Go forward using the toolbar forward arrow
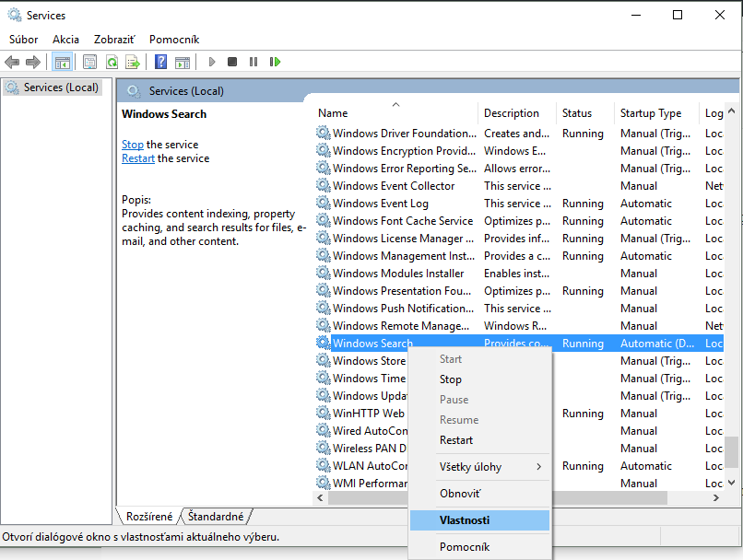The height and width of the screenshot is (560, 743). (x=32, y=62)
